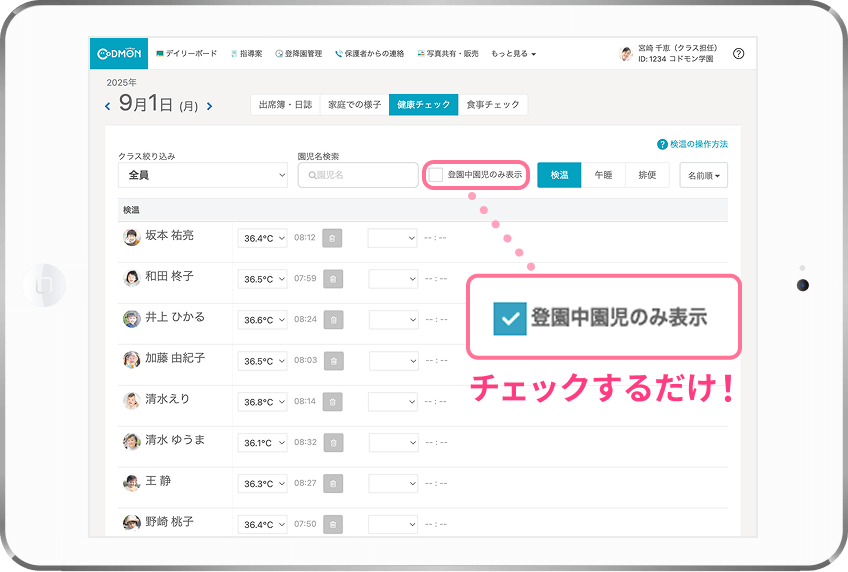Open 保護者からの連絡 in the top navigation
848x572 pixels.
coord(370,54)
